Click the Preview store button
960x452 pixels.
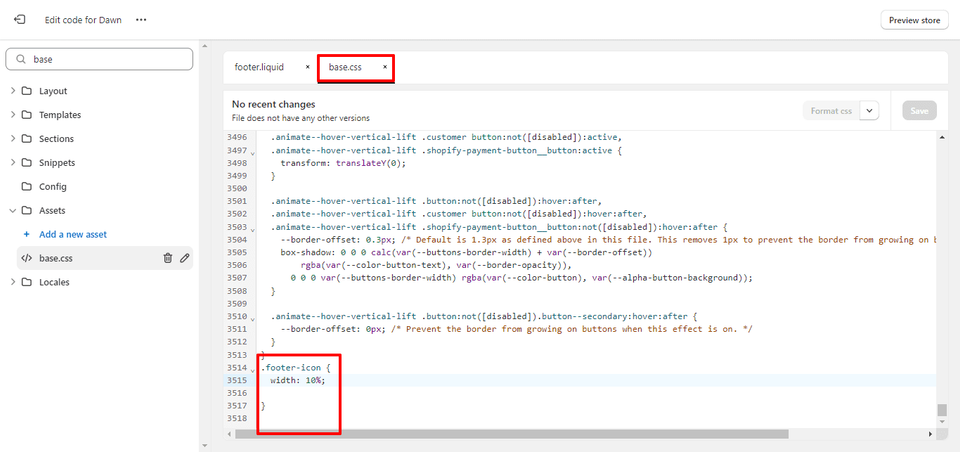[914, 20]
